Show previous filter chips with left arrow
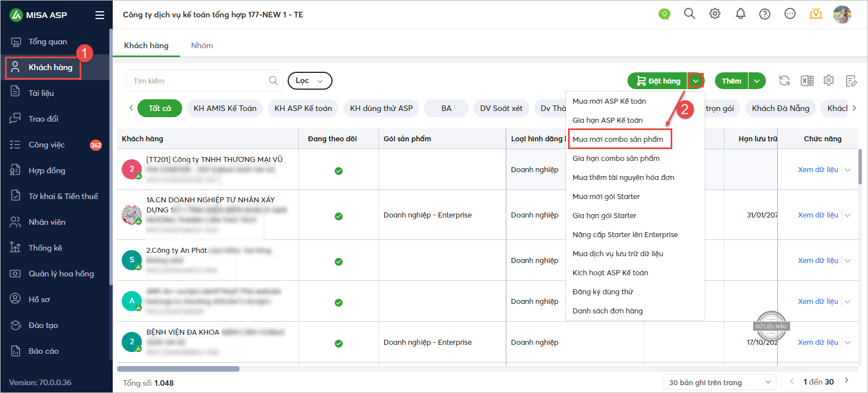This screenshot has height=393, width=868. 131,108
